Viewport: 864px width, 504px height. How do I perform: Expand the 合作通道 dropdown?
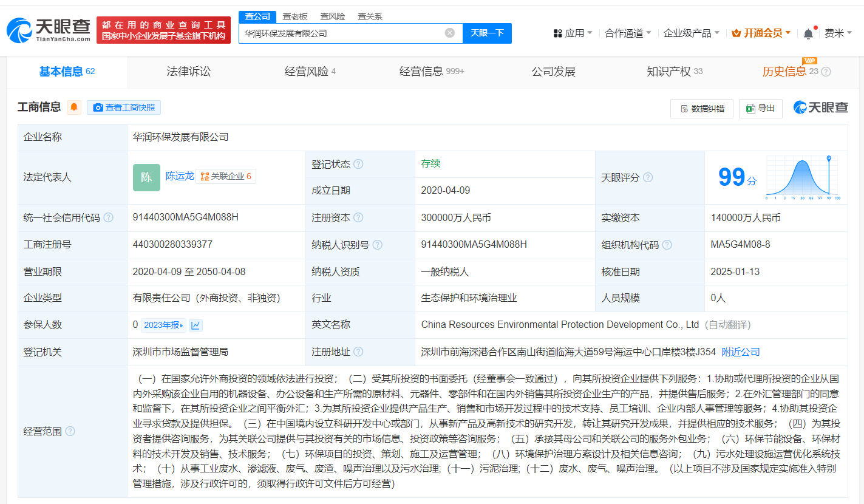628,33
